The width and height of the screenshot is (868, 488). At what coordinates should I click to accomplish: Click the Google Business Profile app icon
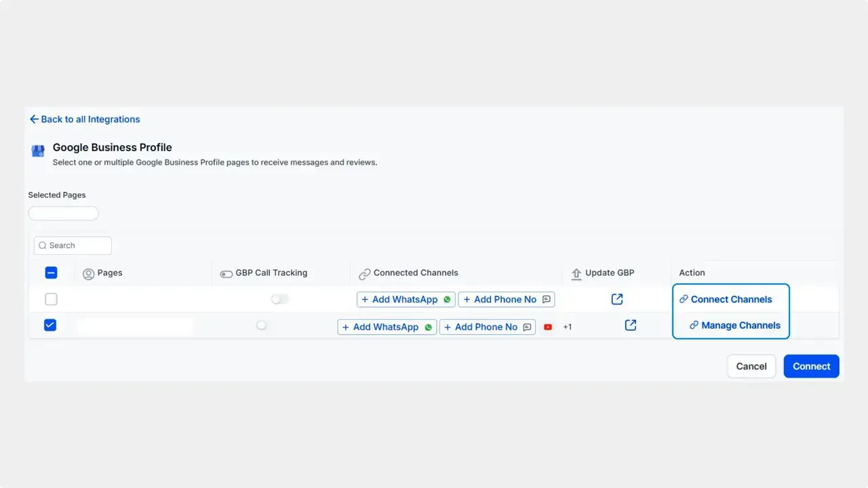click(x=37, y=150)
